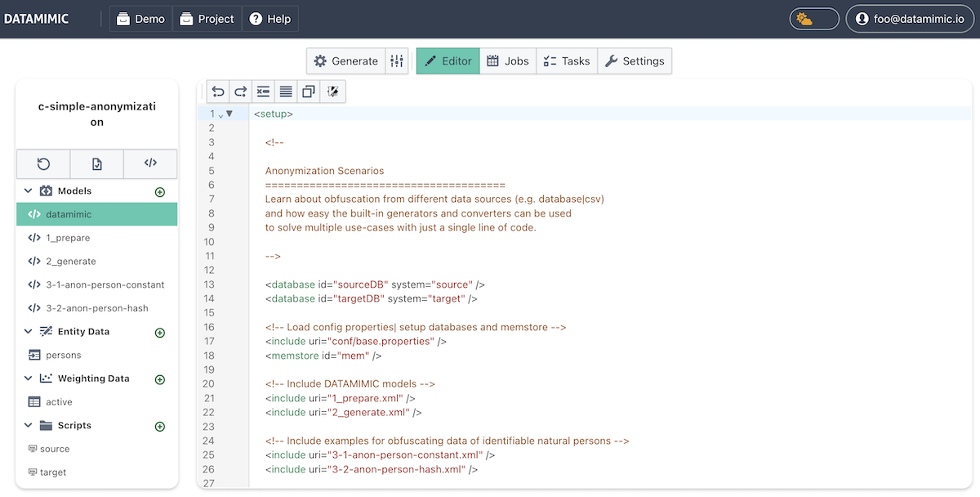Click the "Anonymization Scenarios" comment line

coord(324,171)
